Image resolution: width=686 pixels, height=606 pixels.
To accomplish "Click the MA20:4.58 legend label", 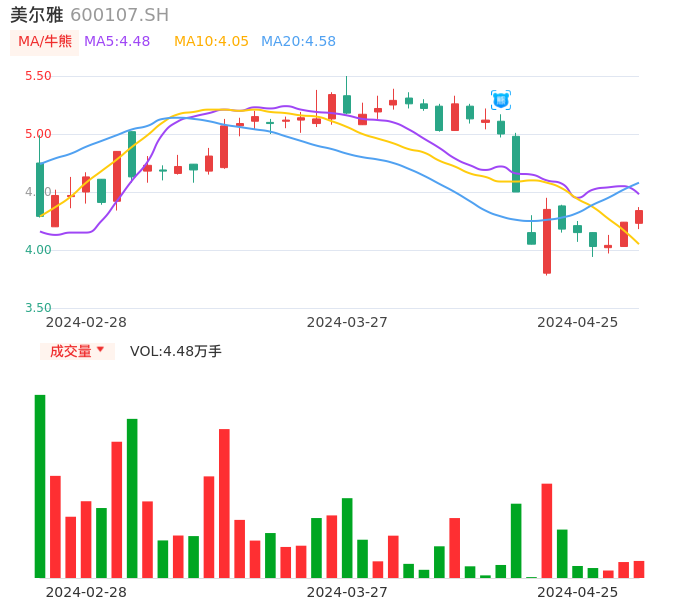I will coord(298,42).
